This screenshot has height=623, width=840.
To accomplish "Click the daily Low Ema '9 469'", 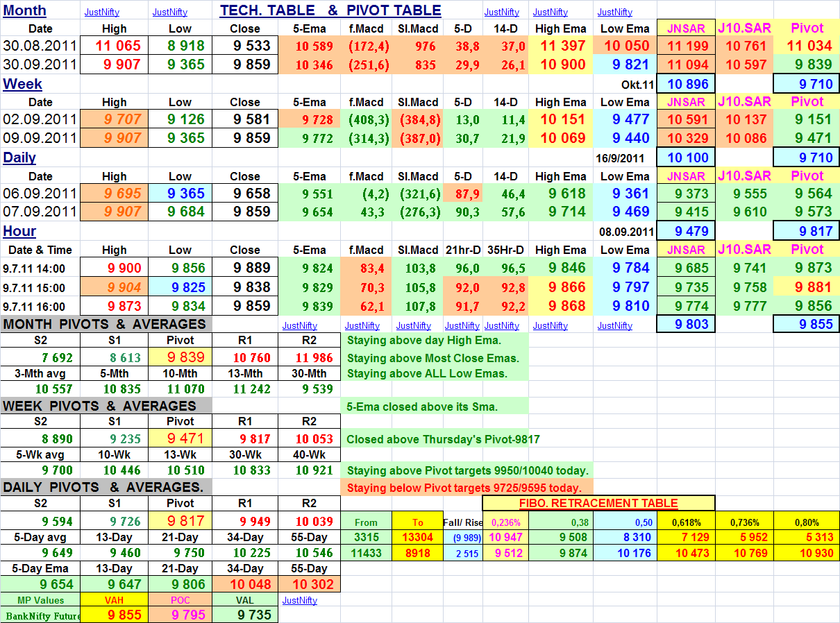I will [x=625, y=212].
